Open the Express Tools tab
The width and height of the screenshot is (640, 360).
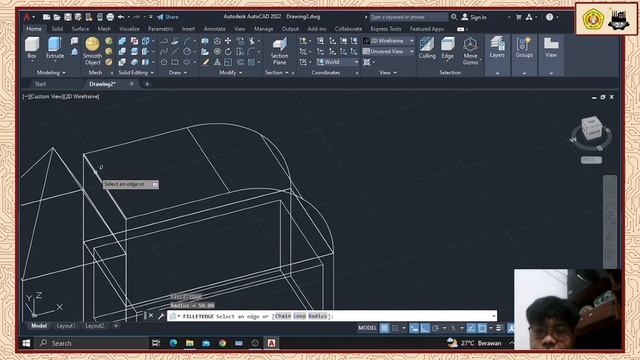pos(386,29)
